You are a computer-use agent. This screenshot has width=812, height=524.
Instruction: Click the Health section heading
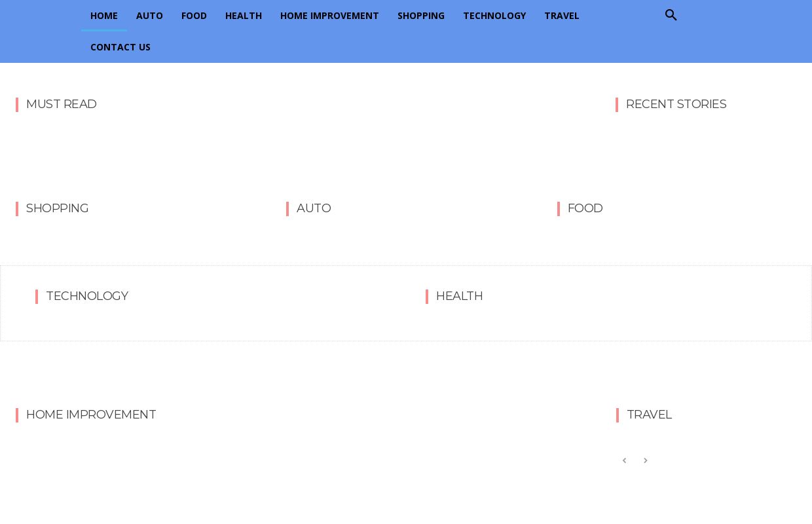(x=459, y=296)
